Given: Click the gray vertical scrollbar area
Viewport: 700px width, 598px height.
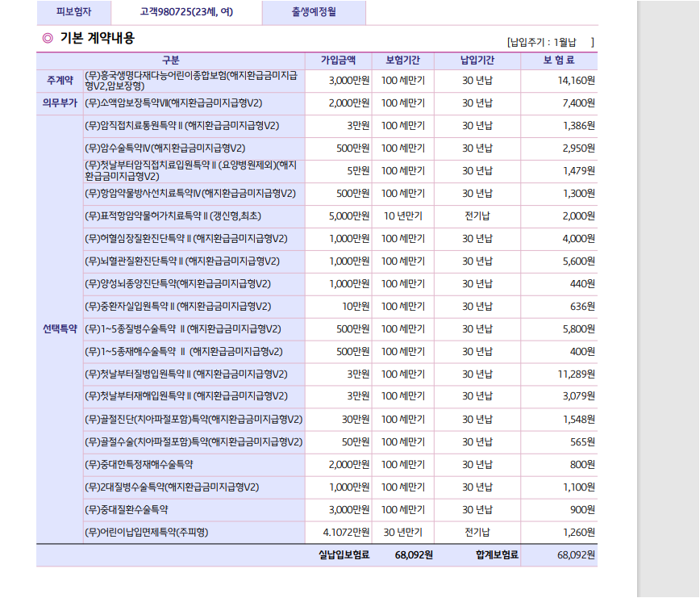Looking at the screenshot, I should tap(668, 299).
